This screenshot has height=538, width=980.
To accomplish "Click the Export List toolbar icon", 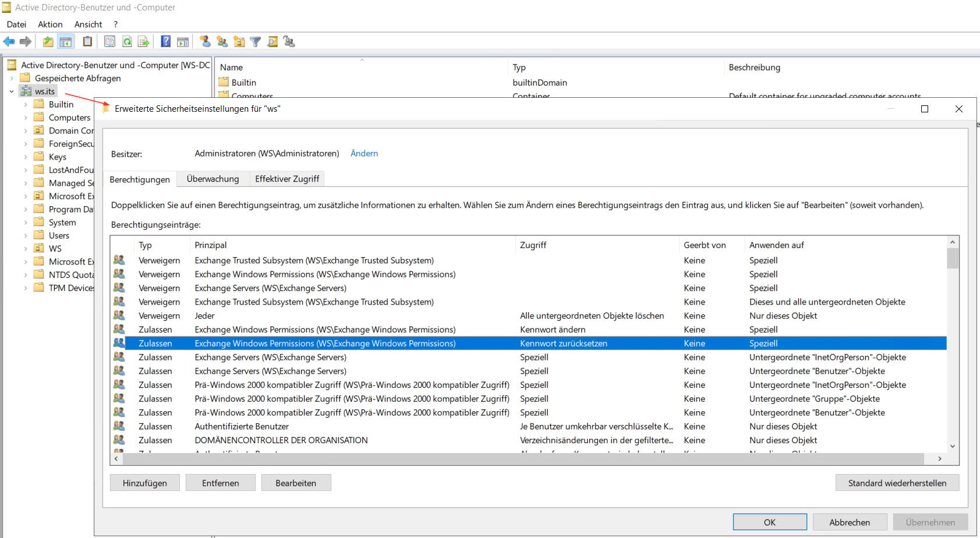I will pos(143,41).
